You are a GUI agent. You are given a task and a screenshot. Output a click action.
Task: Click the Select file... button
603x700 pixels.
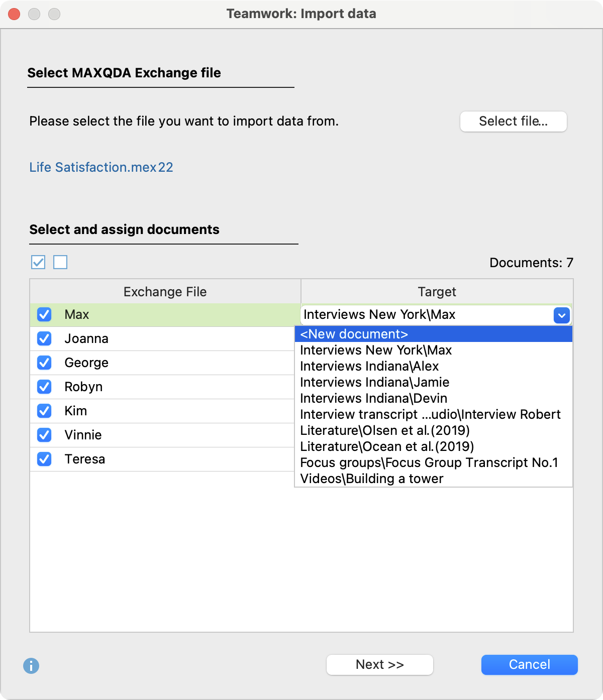click(513, 122)
